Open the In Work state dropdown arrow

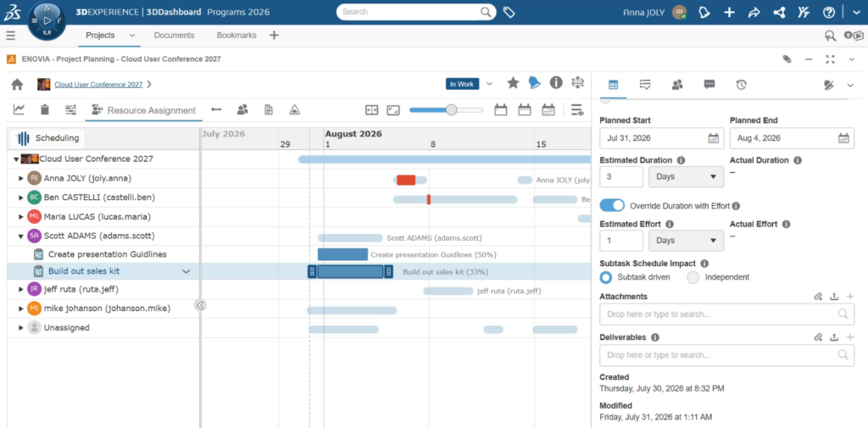click(x=489, y=84)
